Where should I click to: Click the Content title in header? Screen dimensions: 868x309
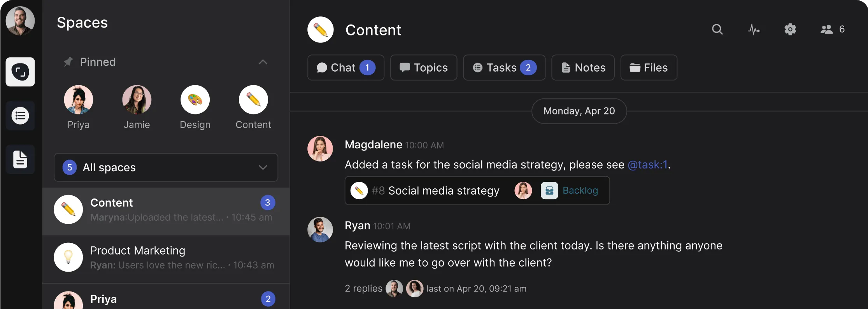coord(374,30)
